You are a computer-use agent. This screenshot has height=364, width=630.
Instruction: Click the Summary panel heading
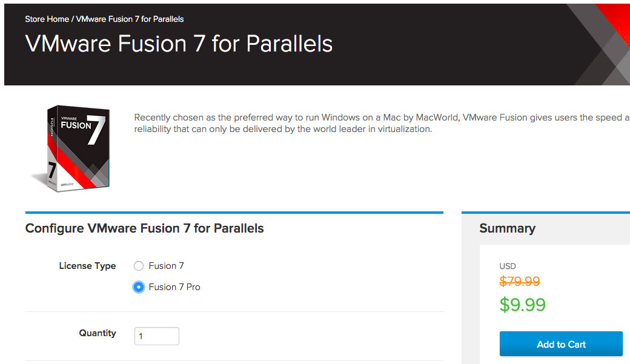tap(507, 228)
